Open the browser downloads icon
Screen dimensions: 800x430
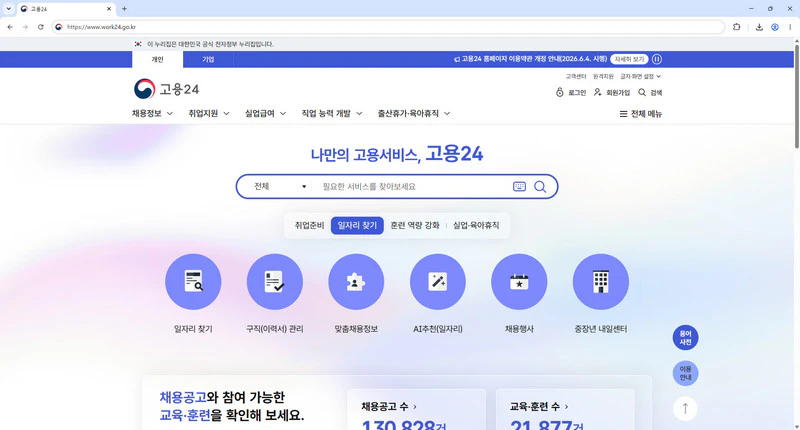759,27
